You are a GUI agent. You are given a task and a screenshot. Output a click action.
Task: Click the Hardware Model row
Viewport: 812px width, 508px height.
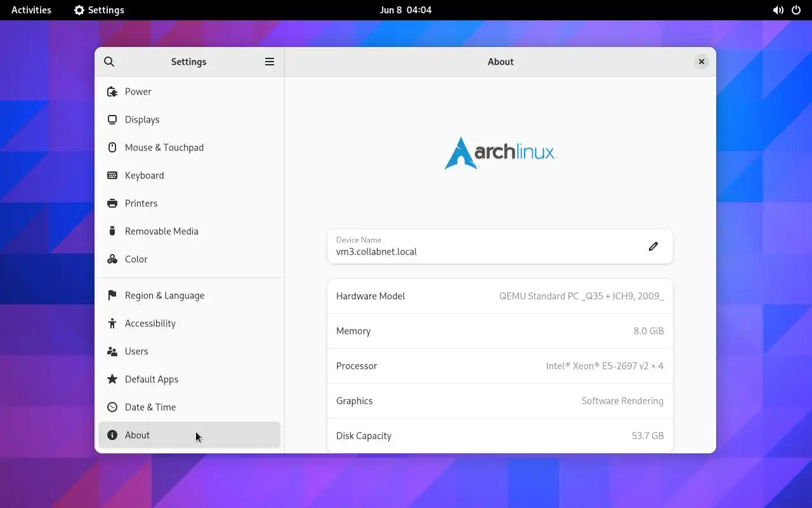tap(500, 296)
